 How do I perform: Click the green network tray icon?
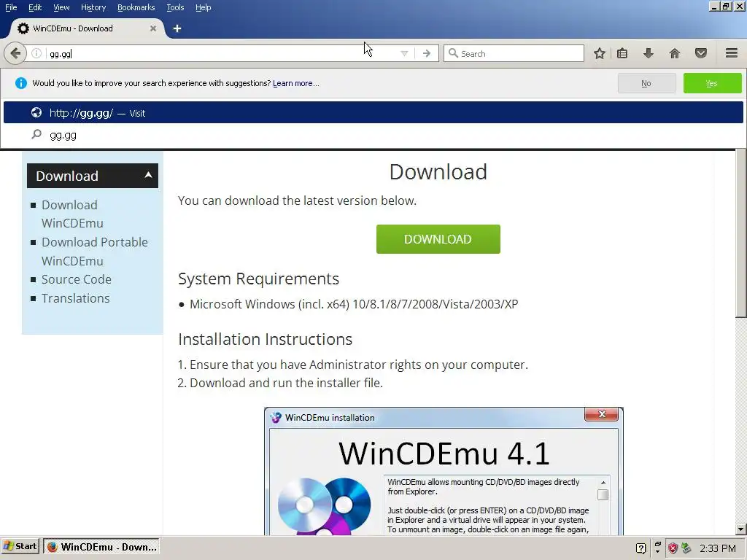[686, 548]
